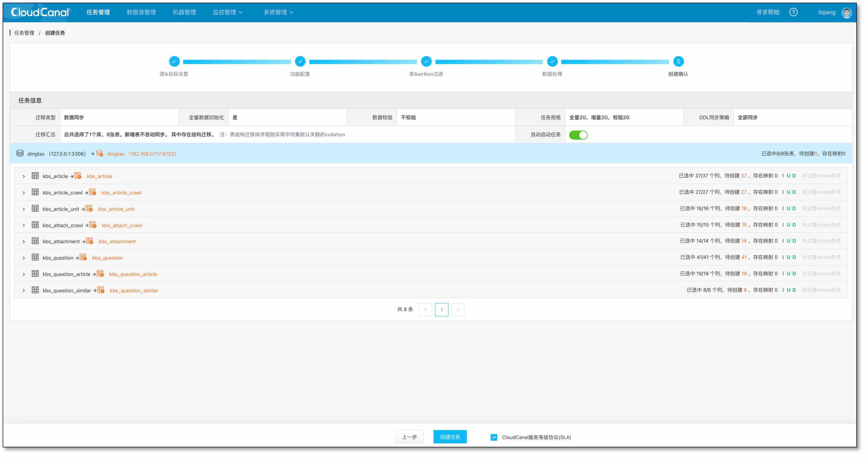Click source table icon for kbs_article
This screenshot has width=868, height=459.
pyautogui.click(x=35, y=176)
